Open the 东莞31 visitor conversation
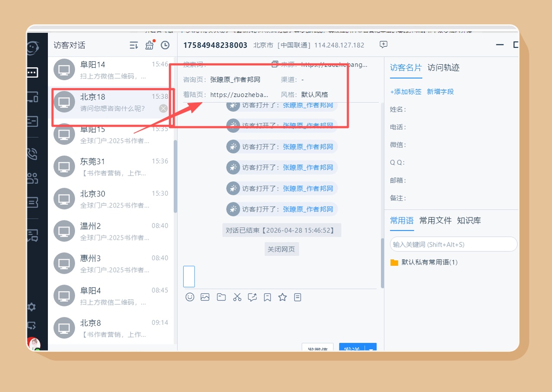This screenshot has height=392, width=552. click(x=111, y=167)
